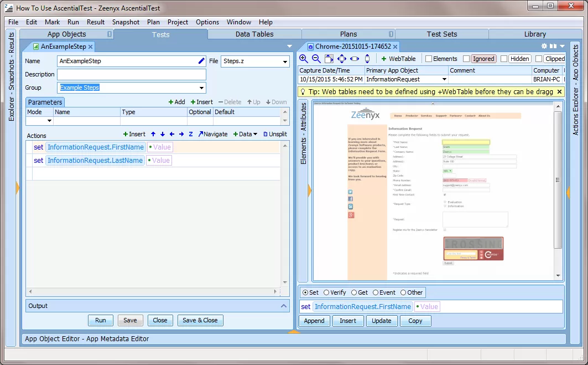This screenshot has height=365, width=588.
Task: Insert a parameter row
Action: 202,102
